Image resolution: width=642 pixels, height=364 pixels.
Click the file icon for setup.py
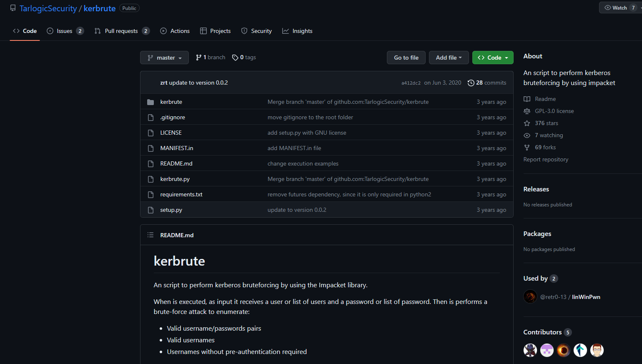(150, 210)
